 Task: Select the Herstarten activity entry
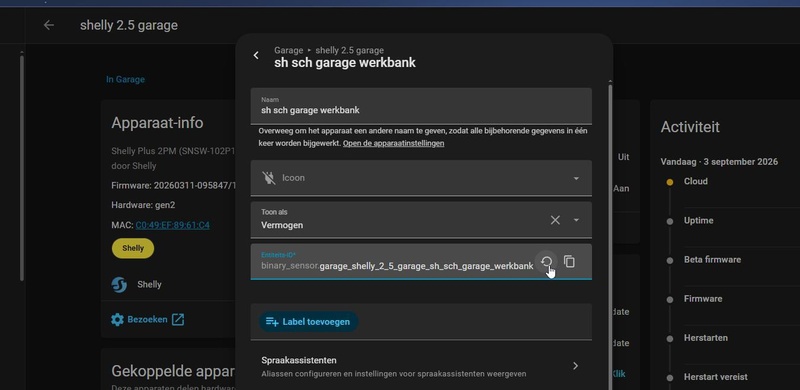[706, 338]
